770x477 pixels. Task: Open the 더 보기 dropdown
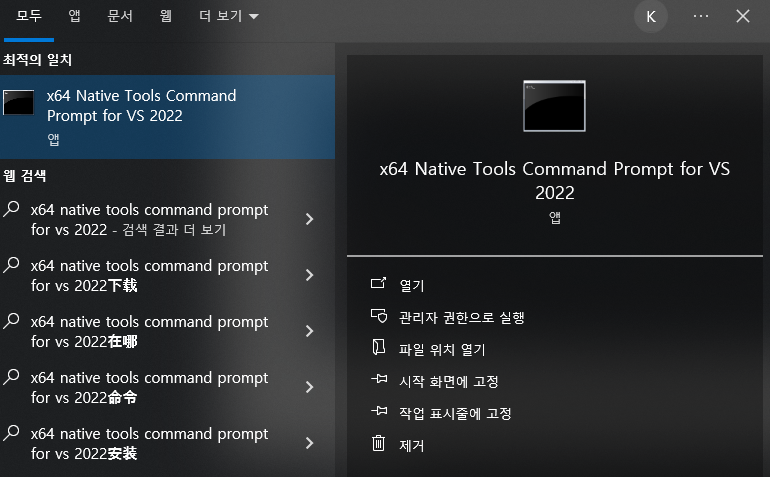tap(228, 16)
